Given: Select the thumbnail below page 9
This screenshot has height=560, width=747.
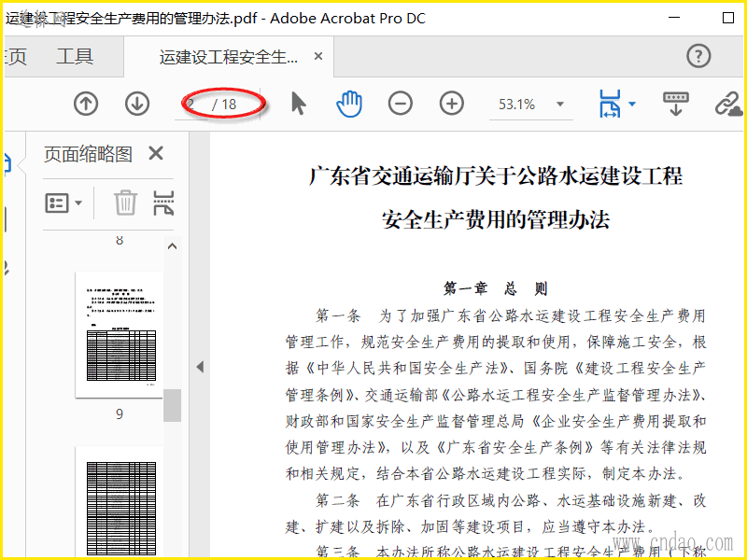Looking at the screenshot, I should click(120, 502).
